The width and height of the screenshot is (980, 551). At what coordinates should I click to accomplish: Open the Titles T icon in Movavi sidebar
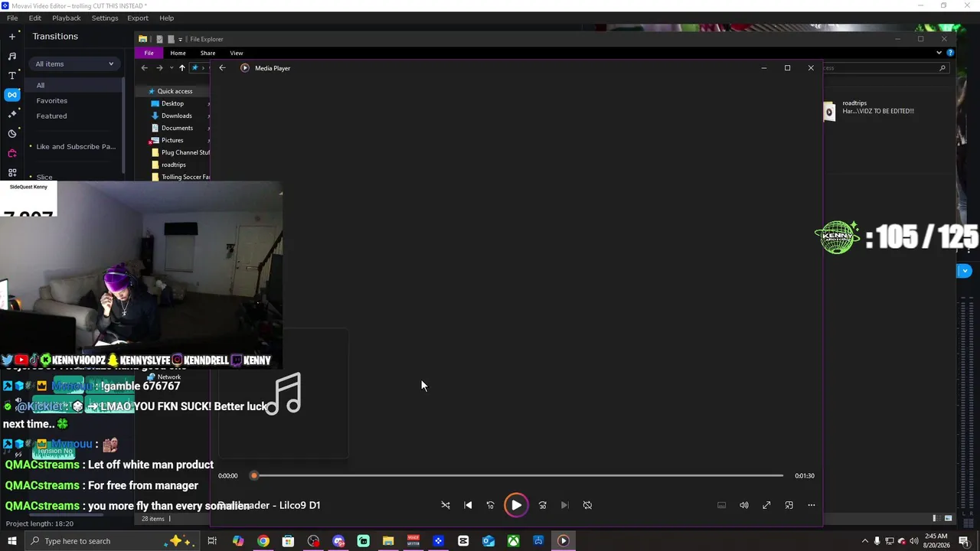11,76
